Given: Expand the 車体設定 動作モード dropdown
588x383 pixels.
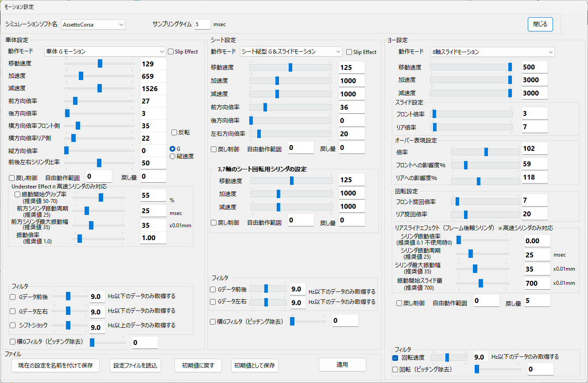Looking at the screenshot, I should 105,51.
